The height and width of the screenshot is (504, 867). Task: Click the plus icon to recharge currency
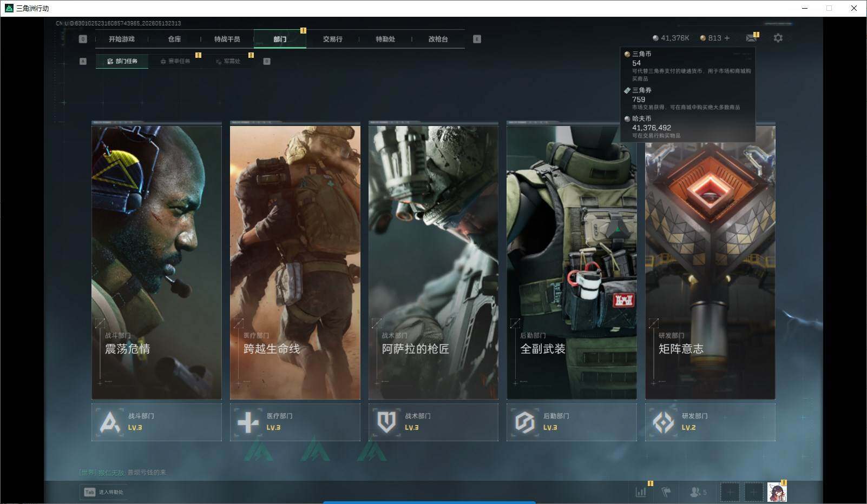point(727,38)
